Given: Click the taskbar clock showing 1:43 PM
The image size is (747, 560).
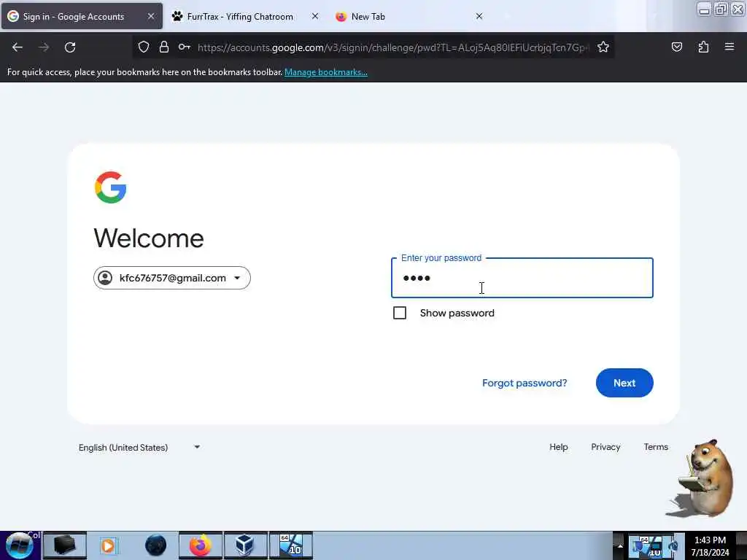Looking at the screenshot, I should coord(710,545).
